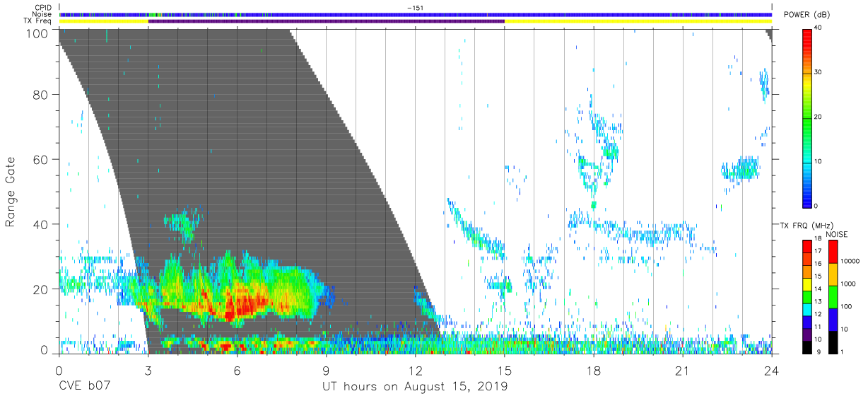Image resolution: width=868 pixels, height=401 pixels.
Task: Click the 100 tick on Range Gate axis
Action: tap(37, 33)
